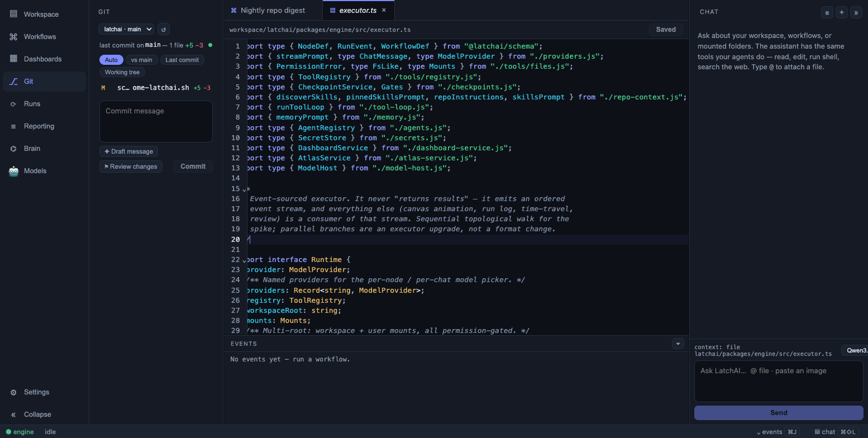Click the file path breadcrumb above editor
The width and height of the screenshot is (868, 438).
(320, 30)
